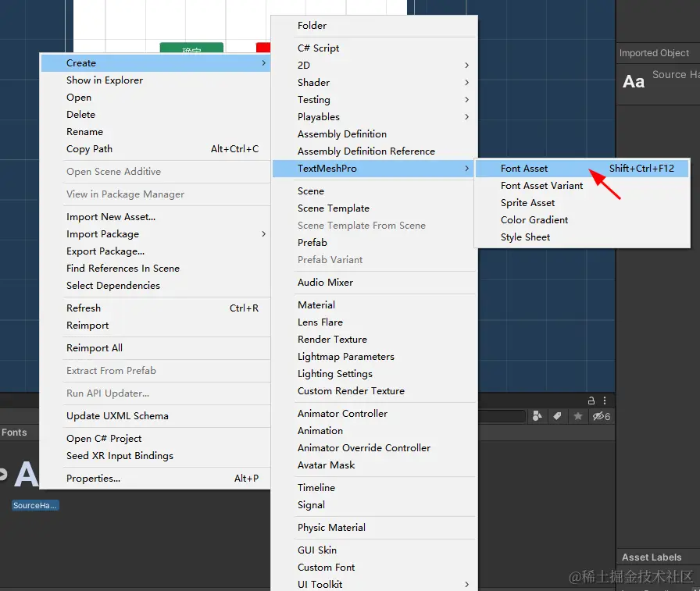Select Lightmap Parameters
Image resolution: width=700 pixels, height=591 pixels.
(374, 356)
